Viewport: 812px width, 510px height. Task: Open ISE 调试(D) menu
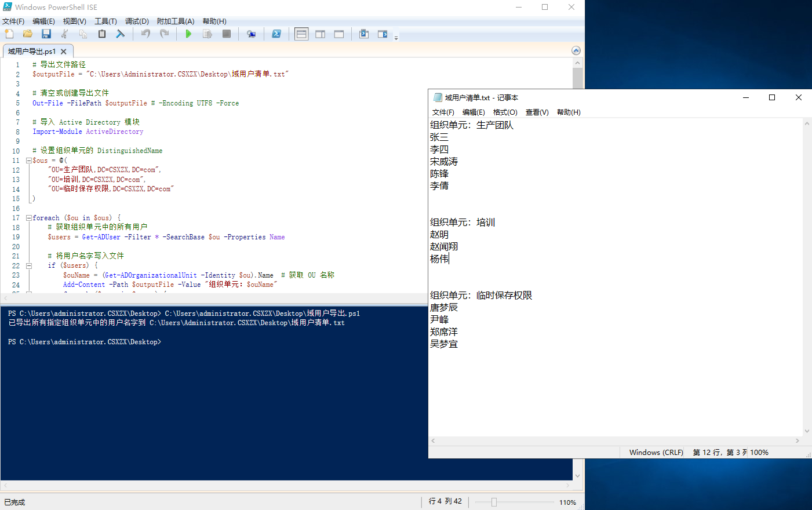point(137,21)
